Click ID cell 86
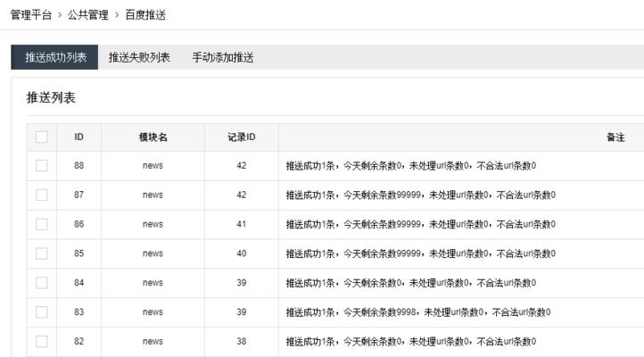This screenshot has width=644, height=357. pos(78,224)
